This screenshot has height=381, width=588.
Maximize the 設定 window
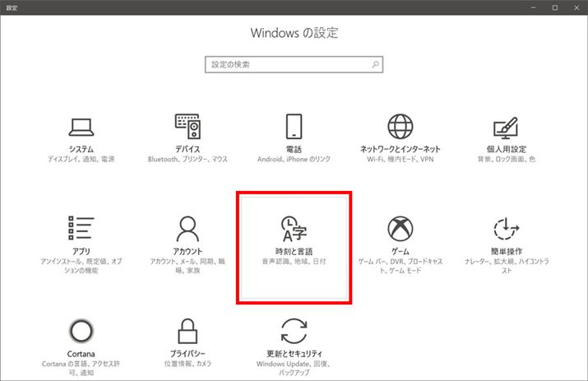[555, 7]
